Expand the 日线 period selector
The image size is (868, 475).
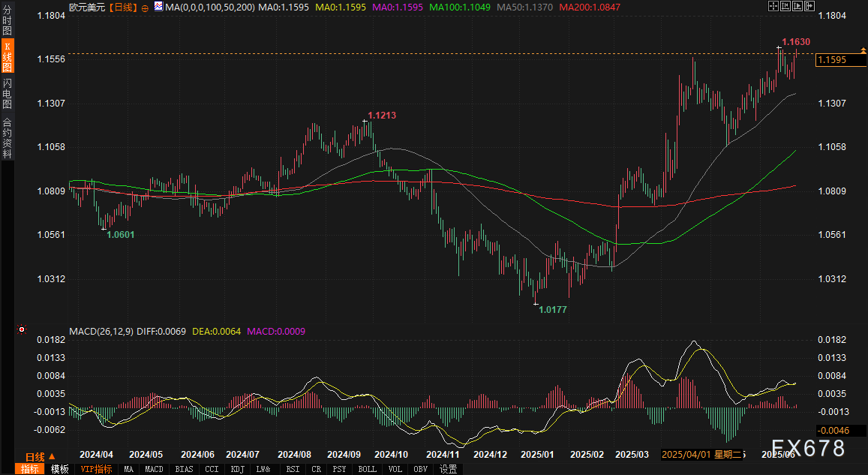tap(41, 456)
